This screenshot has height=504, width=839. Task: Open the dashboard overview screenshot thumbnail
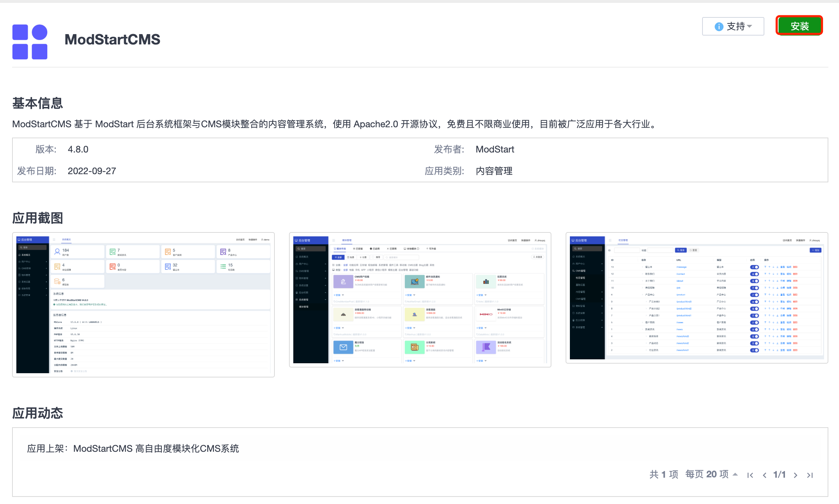[143, 305]
